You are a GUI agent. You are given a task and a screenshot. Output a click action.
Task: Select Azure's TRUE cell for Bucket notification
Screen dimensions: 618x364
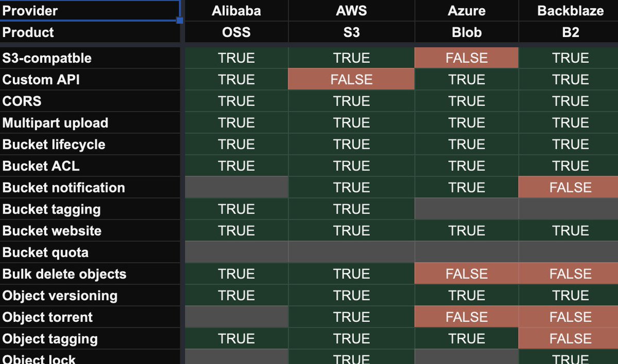tap(467, 187)
